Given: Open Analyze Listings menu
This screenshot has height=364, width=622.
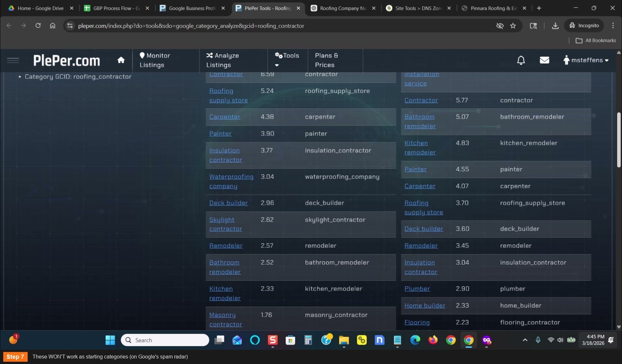Looking at the screenshot, I should [223, 60].
